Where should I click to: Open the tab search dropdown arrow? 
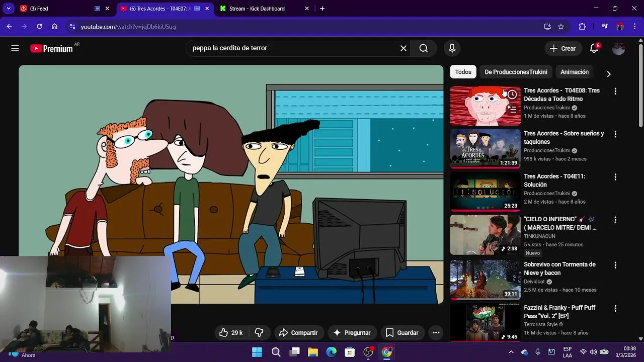[x=9, y=9]
